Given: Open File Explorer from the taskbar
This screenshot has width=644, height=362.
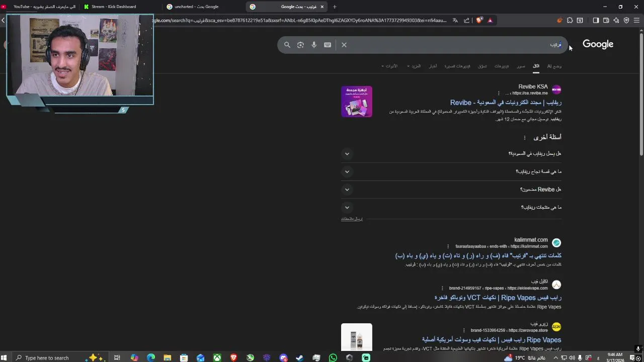Looking at the screenshot, I should 168,358.
